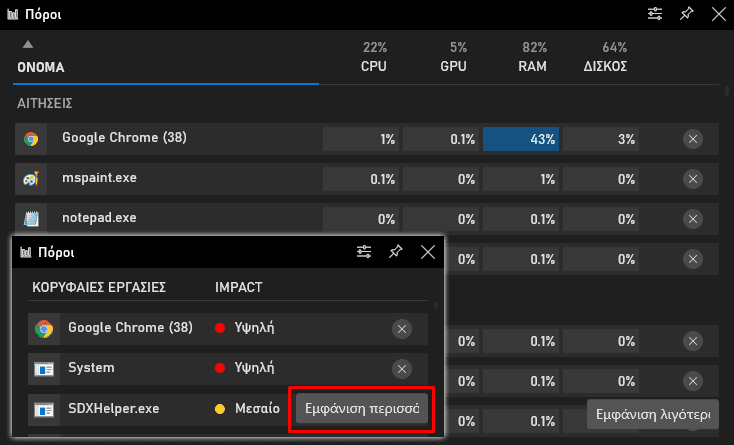Screen dimensions: 734x445
Task: Pin the small Πόροι widget
Action: coord(396,252)
